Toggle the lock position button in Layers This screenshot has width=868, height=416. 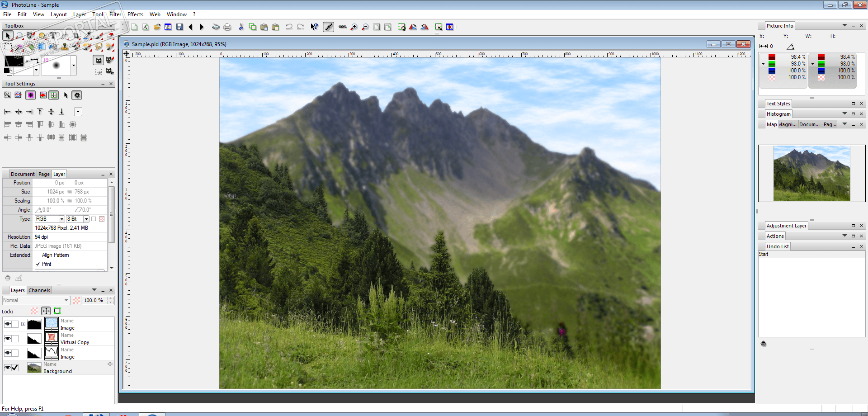pos(46,311)
